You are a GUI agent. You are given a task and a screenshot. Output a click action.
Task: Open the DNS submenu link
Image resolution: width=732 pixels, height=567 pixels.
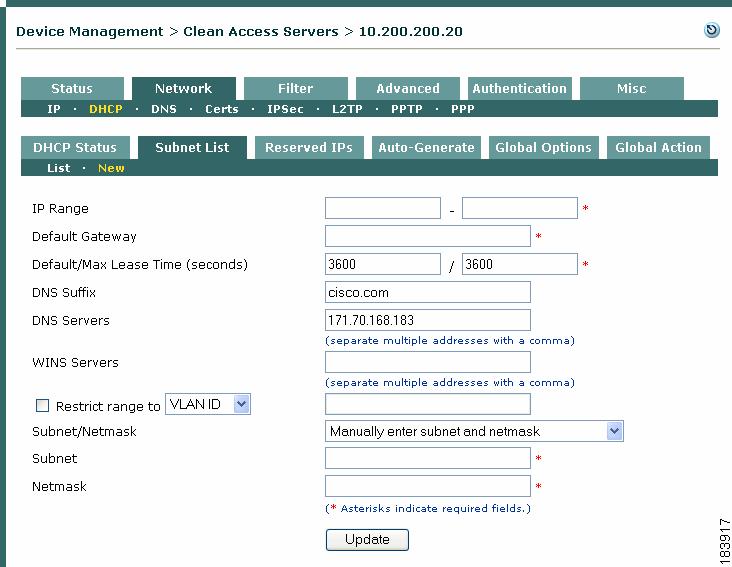click(x=164, y=109)
